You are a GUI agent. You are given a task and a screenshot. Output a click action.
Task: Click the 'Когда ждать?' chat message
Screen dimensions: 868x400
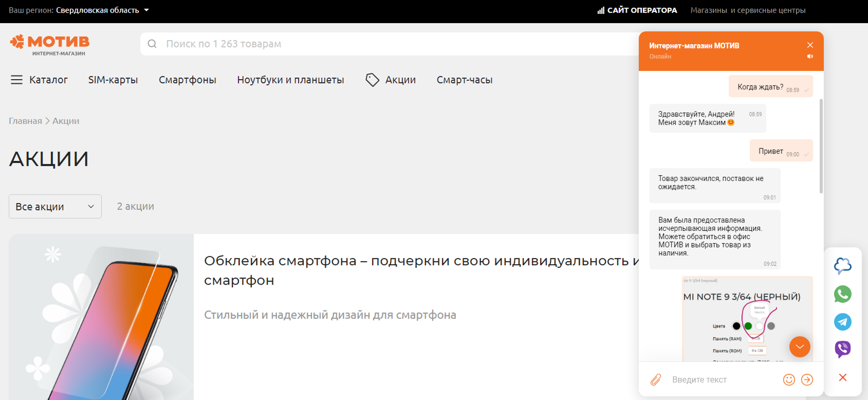pos(771,86)
